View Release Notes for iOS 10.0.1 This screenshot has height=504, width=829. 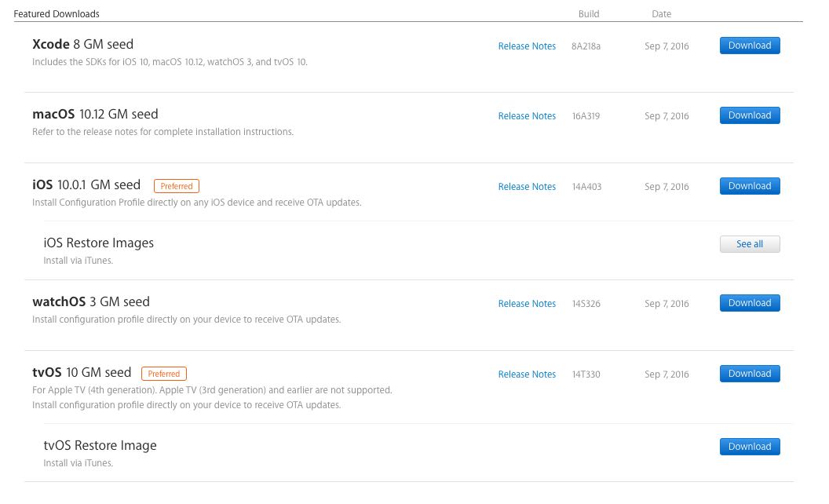(527, 187)
